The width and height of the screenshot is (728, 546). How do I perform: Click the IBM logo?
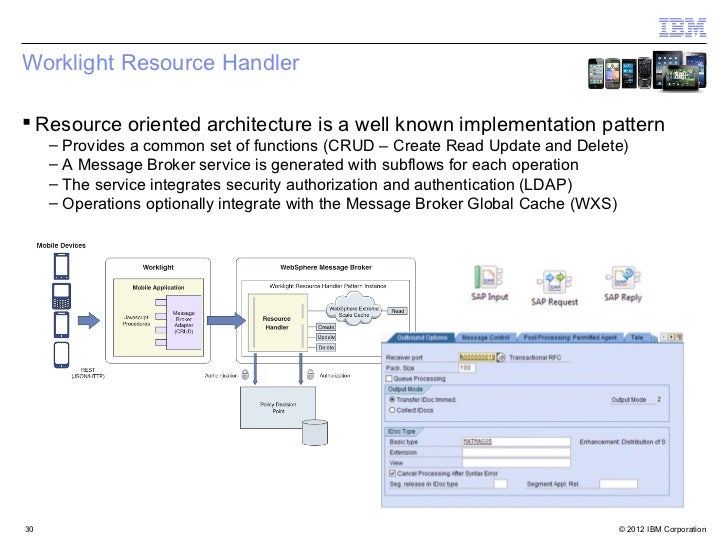(x=682, y=27)
